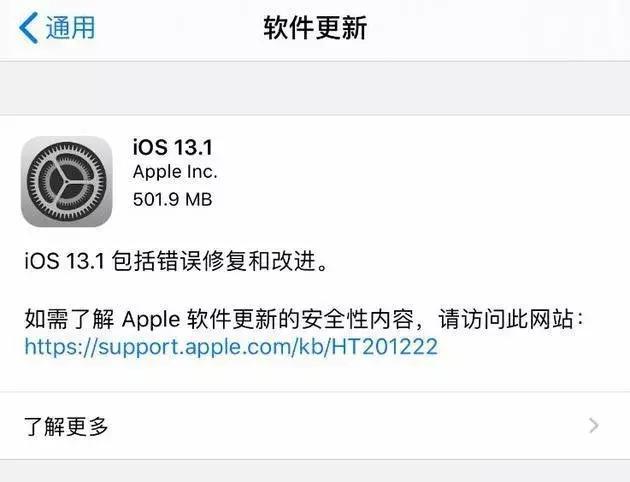
Task: Select the iOS 13.1 包括错误修复和改进 description
Action: pyautogui.click(x=177, y=261)
